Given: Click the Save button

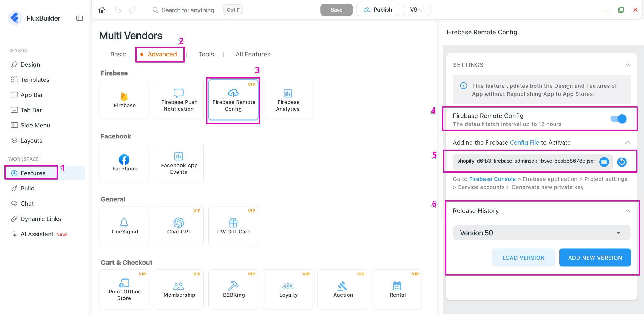Looking at the screenshot, I should (336, 10).
